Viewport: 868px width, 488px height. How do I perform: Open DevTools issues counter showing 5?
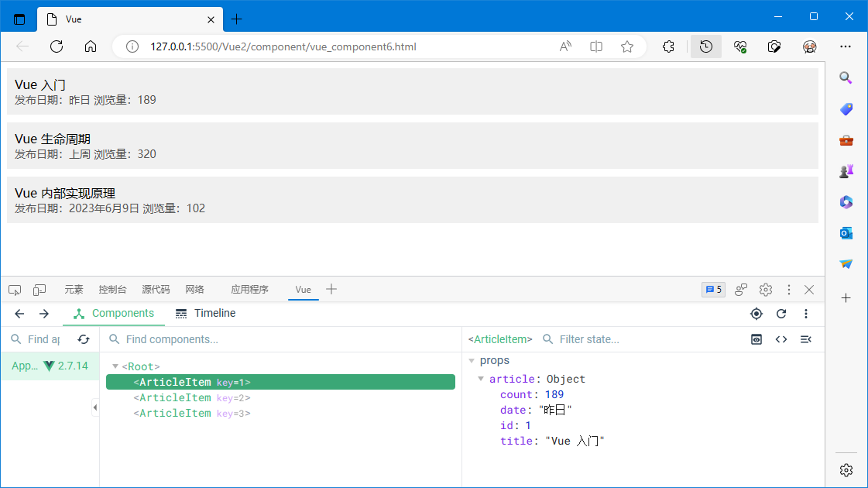point(713,289)
